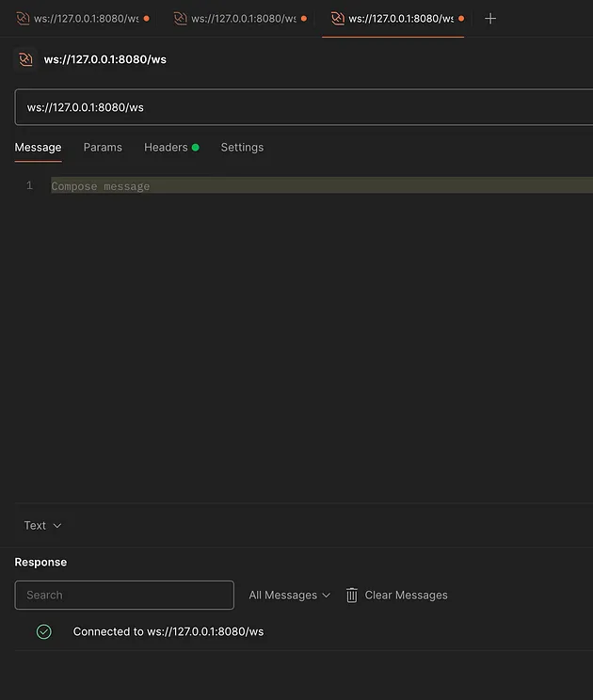
Task: Expand the Text message format dropdown
Action: click(42, 525)
